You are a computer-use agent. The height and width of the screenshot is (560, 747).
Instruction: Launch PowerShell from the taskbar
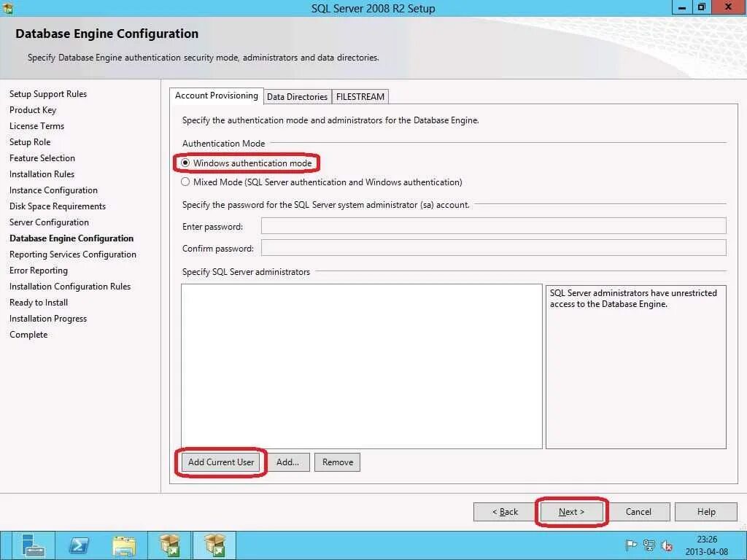coord(79,545)
